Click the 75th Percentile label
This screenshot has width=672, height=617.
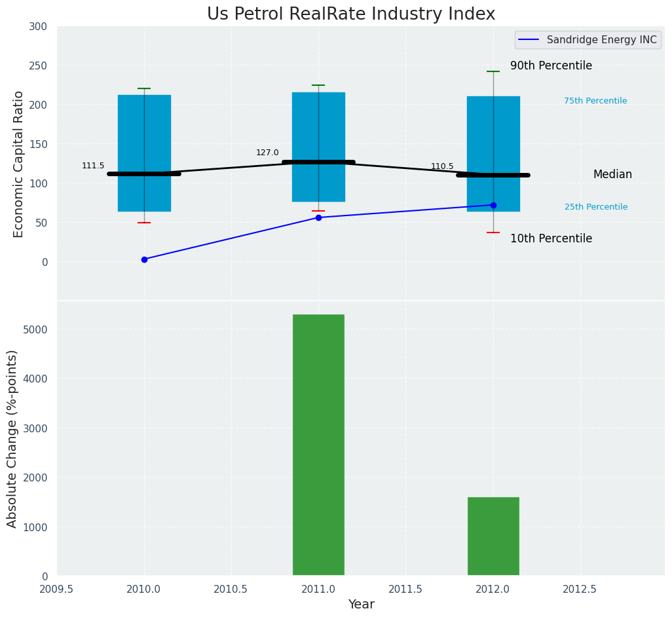(x=595, y=101)
